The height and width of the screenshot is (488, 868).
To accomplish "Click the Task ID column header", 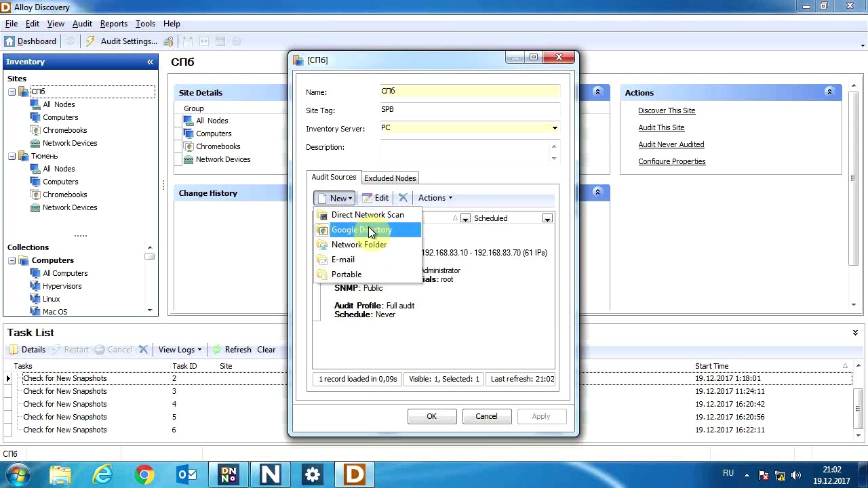I will coord(184,366).
